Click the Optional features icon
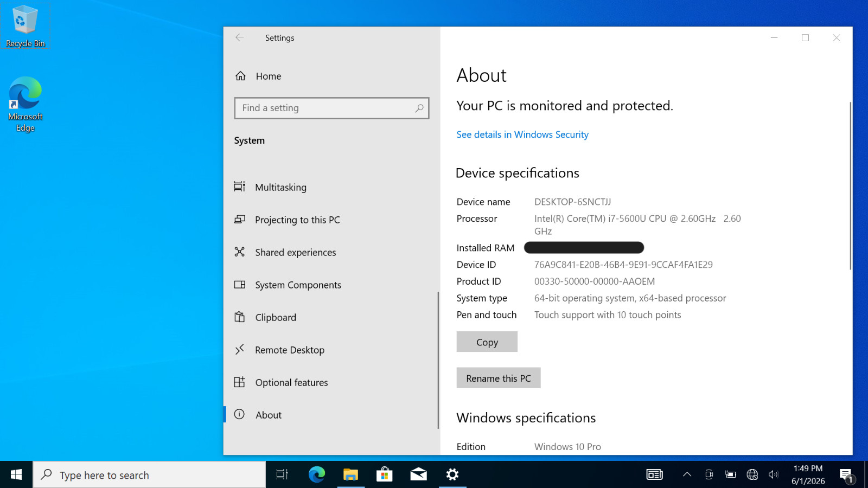The image size is (868, 488). [239, 382]
